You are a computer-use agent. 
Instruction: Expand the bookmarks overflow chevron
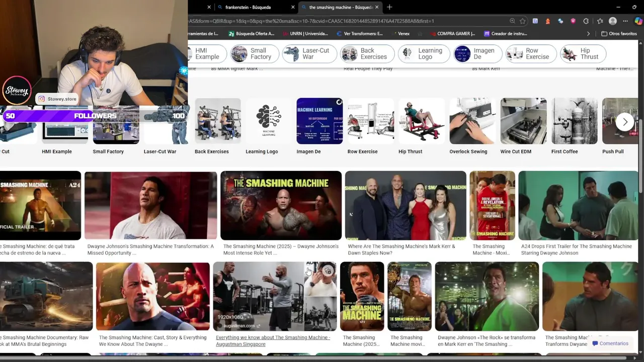click(x=588, y=34)
